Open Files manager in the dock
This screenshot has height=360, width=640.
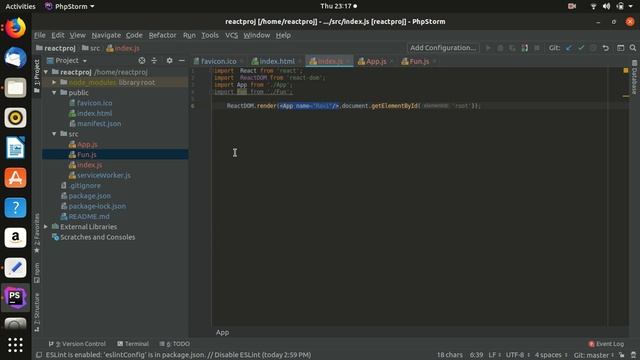click(16, 88)
